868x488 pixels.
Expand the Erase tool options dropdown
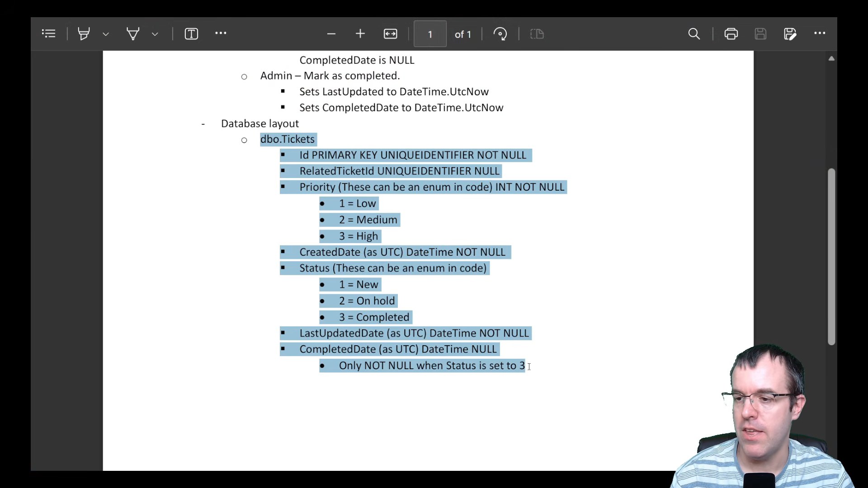click(x=155, y=34)
